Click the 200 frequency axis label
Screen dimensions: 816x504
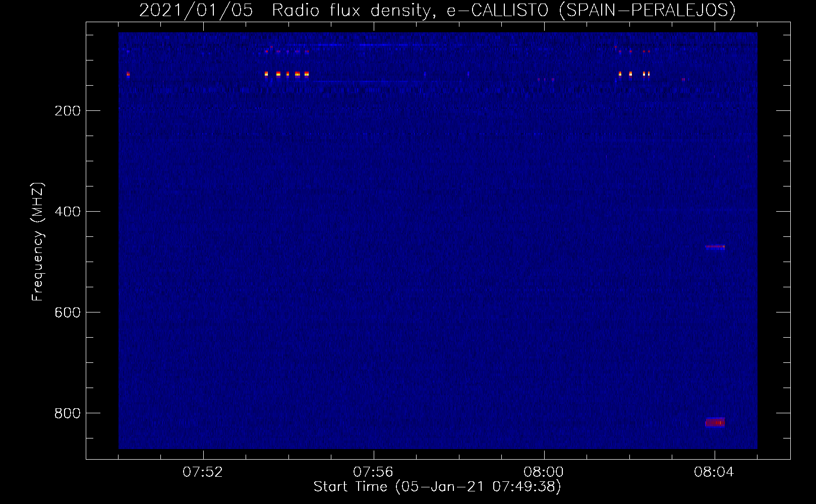click(68, 111)
